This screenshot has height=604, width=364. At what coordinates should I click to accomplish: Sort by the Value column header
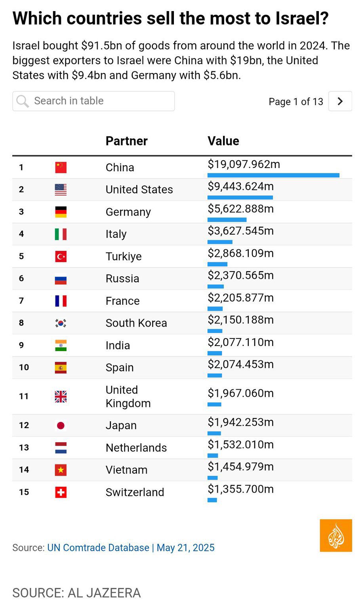tap(223, 141)
